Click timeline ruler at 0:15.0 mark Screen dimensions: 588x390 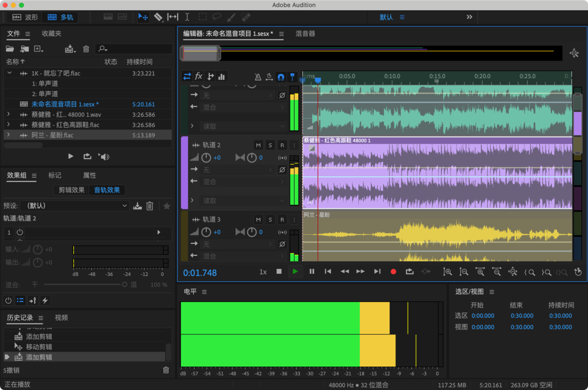click(437, 76)
